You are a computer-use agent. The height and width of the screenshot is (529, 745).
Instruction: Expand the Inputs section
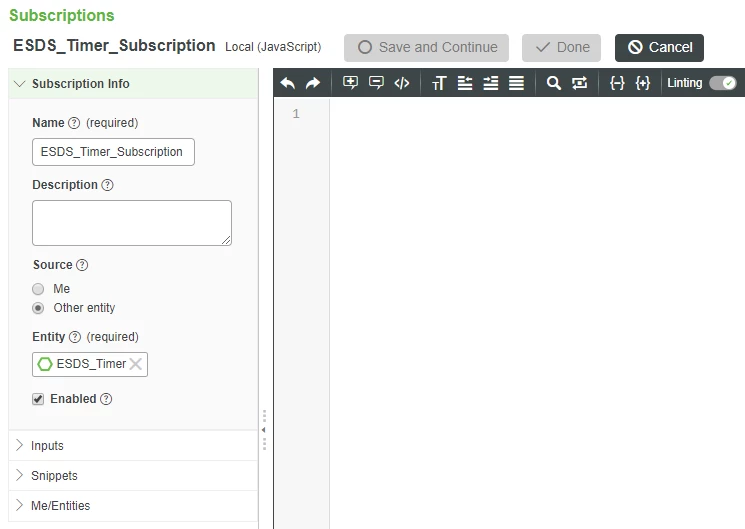(134, 445)
